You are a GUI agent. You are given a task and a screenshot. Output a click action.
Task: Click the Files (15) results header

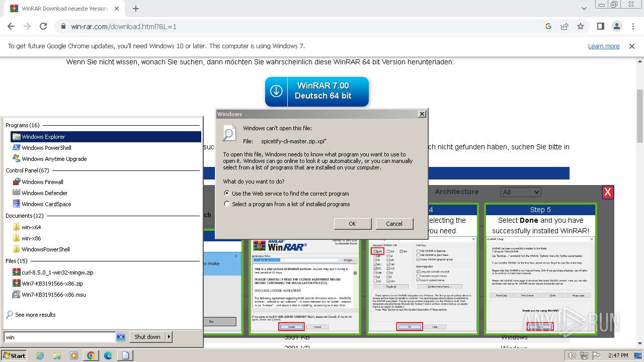17,261
